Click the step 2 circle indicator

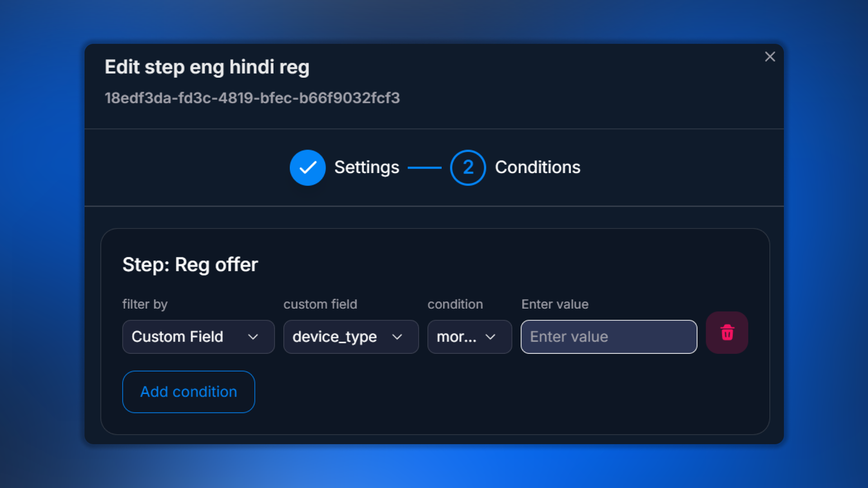tap(468, 168)
